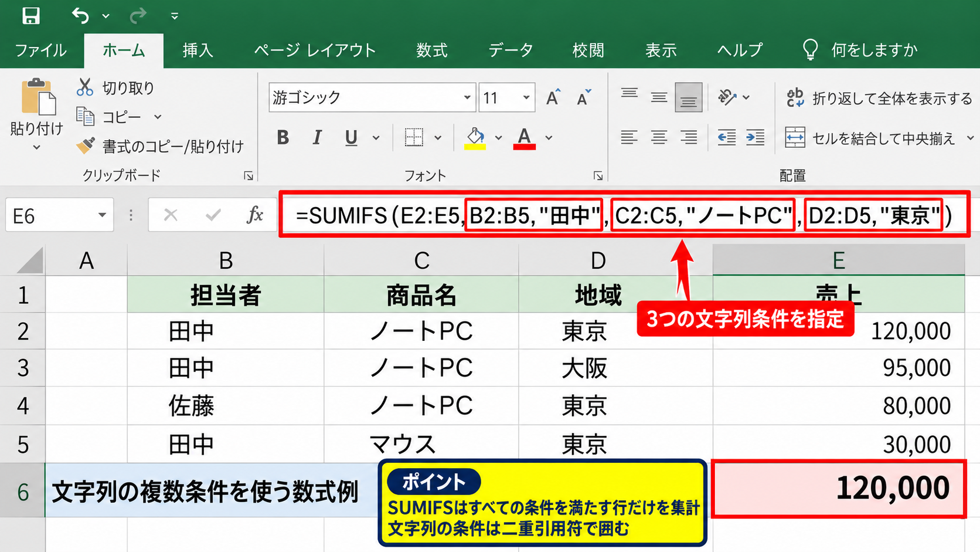Click the 何をしますか search box
This screenshot has width=980, height=552.
point(859,50)
